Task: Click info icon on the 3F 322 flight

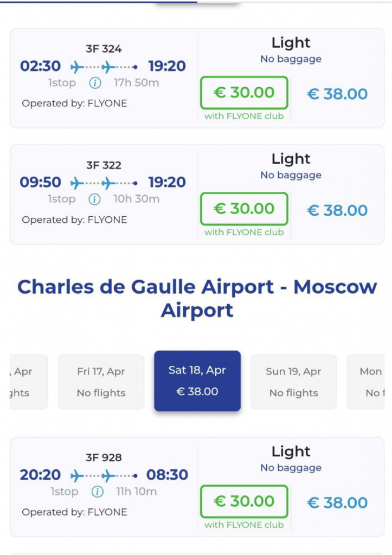Action: [94, 199]
